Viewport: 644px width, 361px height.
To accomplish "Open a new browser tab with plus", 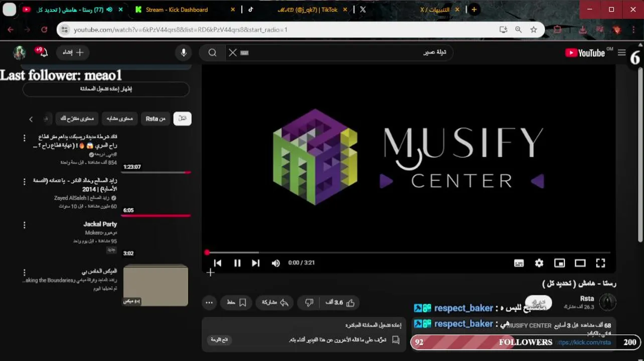I will click(x=474, y=10).
